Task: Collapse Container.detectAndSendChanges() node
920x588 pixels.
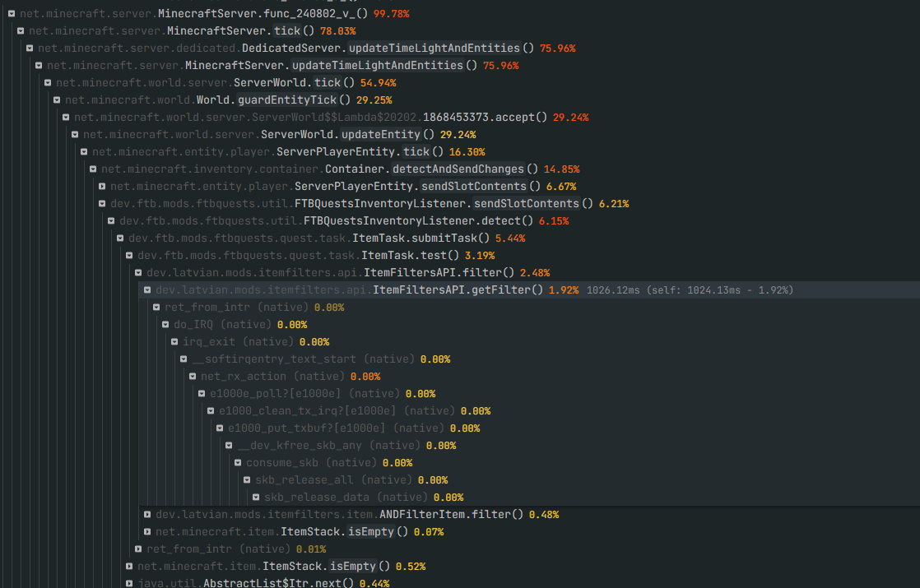Action: click(x=93, y=169)
